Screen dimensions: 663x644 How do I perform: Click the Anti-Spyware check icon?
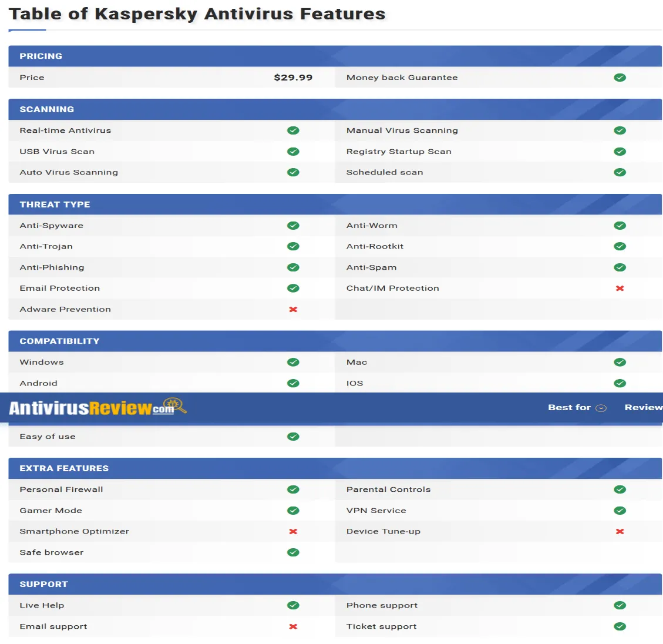[293, 226]
